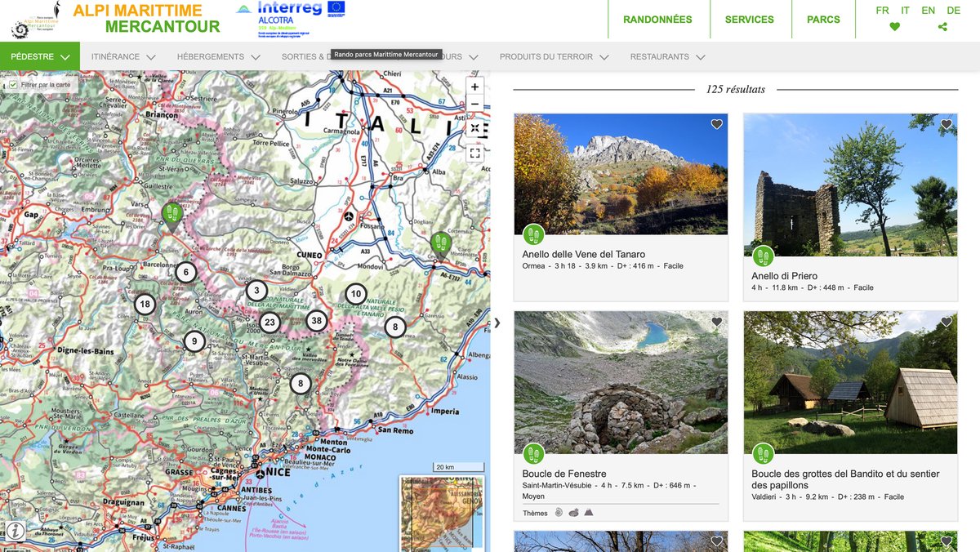The height and width of the screenshot is (552, 980).
Task: Click the '125 résultats' count text
Action: (736, 89)
